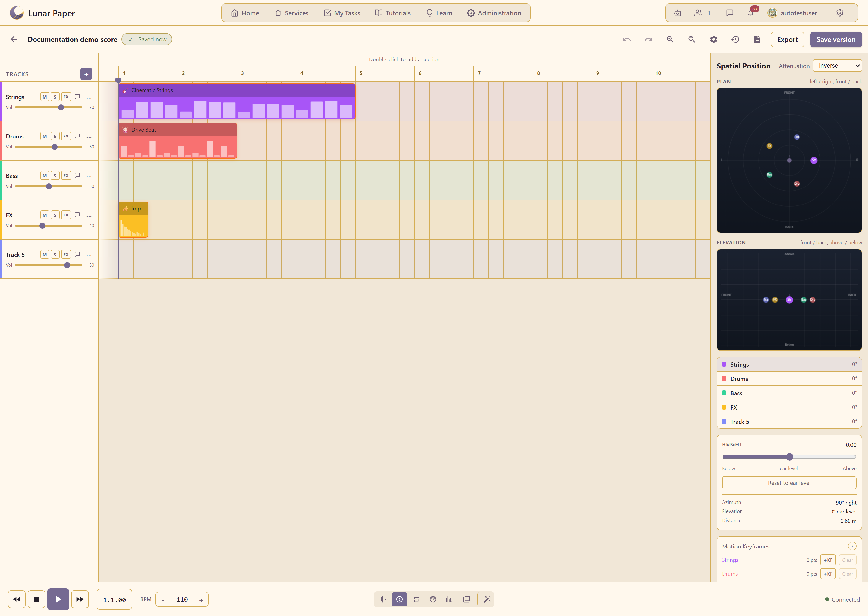Add a new track with plus
Image resolution: width=868 pixels, height=616 pixels.
click(x=86, y=74)
